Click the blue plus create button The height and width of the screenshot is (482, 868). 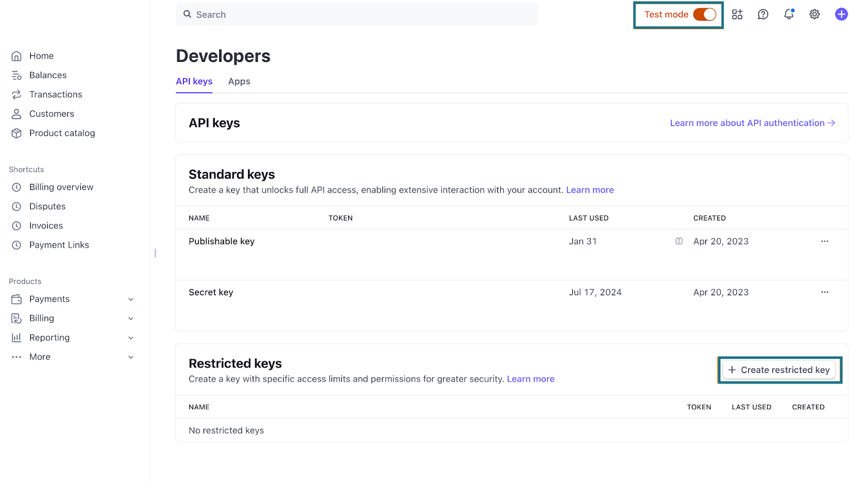841,15
